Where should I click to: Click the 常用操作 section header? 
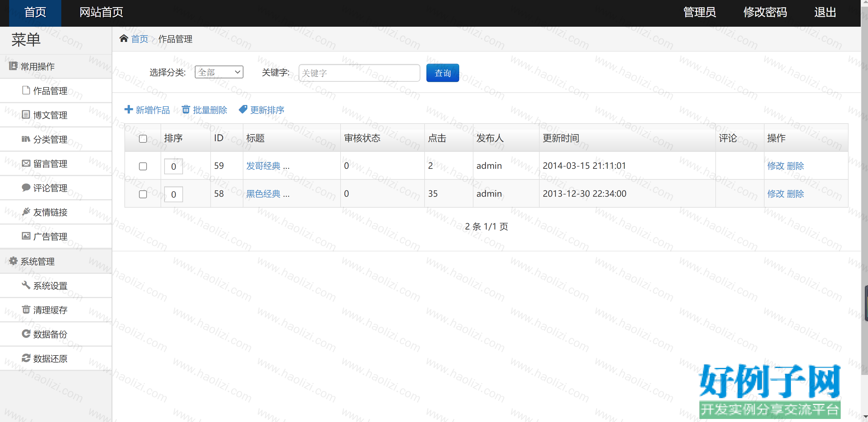[x=56, y=66]
